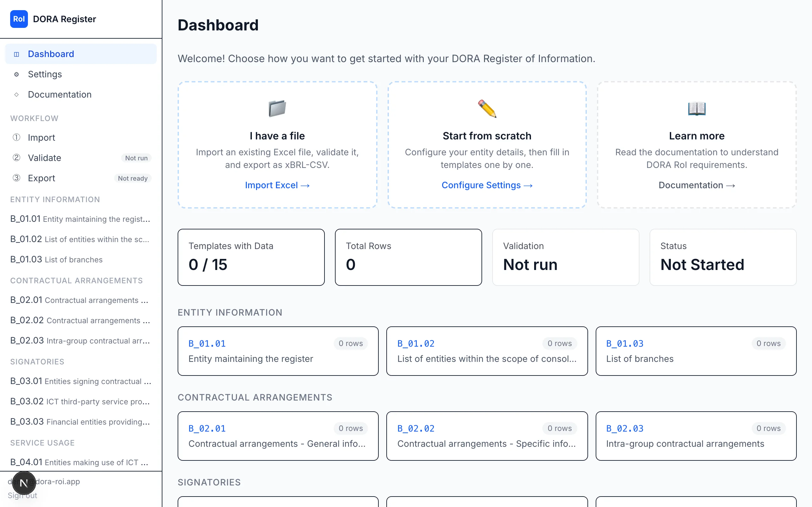Click the Dashboard grid icon in sidebar
812x507 pixels.
(x=16, y=54)
